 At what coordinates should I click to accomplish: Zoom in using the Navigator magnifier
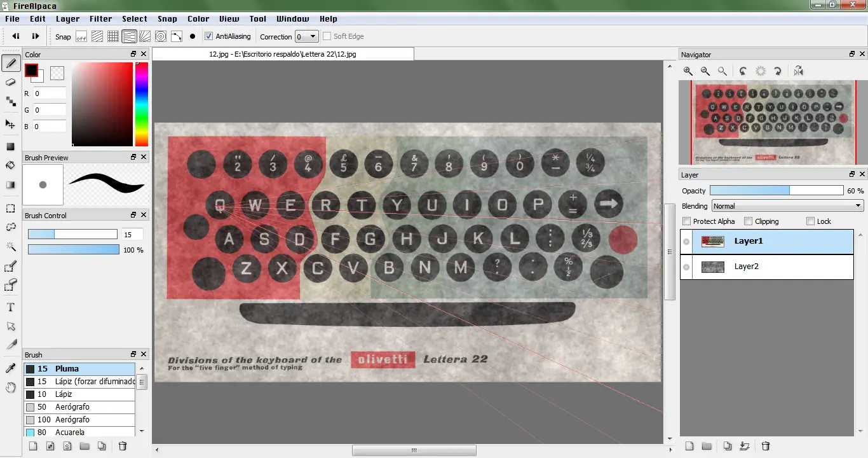click(x=688, y=71)
